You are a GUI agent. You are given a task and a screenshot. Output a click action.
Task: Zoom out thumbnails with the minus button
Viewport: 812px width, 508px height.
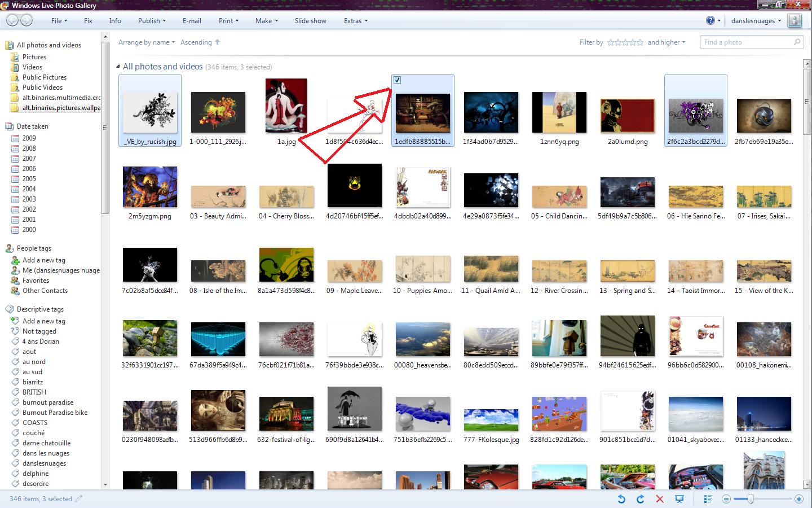click(726, 499)
